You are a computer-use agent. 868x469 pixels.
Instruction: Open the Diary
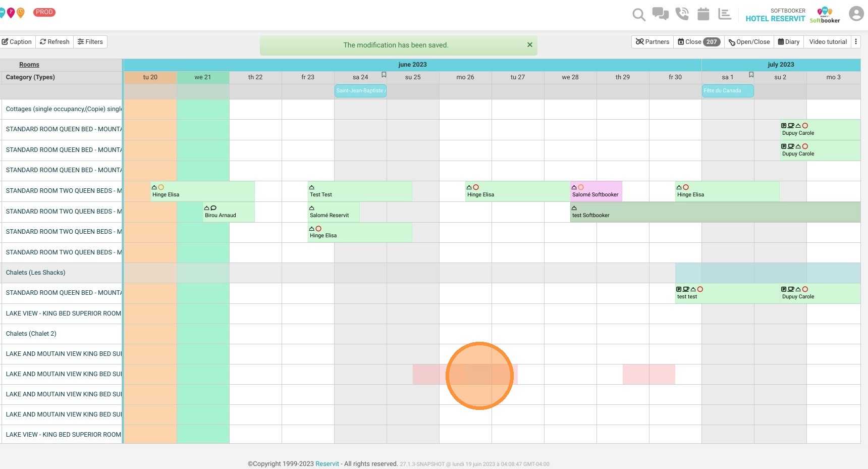tap(789, 42)
